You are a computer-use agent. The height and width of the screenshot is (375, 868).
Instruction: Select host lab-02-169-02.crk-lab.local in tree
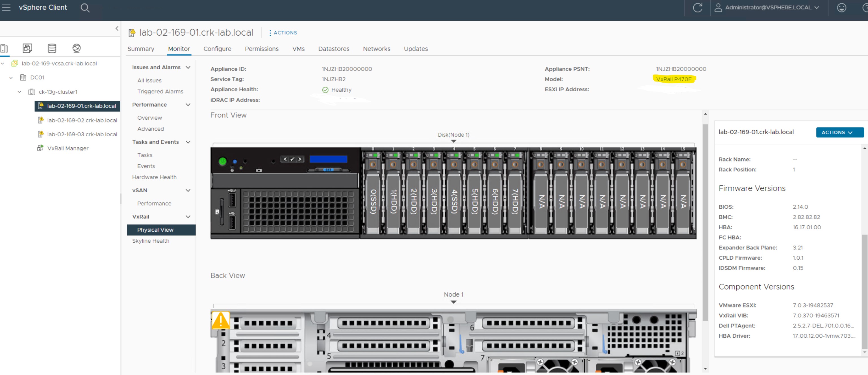82,120
